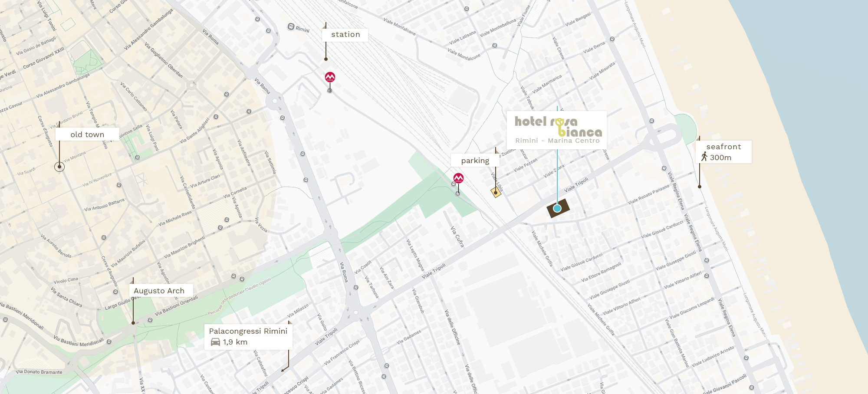Click the seafront 300m label
868x394 pixels.
point(724,152)
